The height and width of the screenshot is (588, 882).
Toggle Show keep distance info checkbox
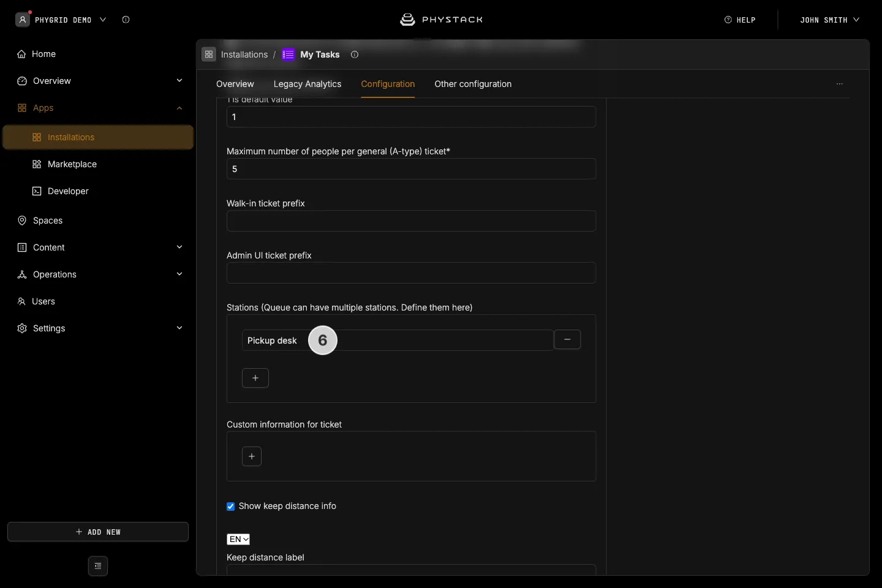coord(231,507)
